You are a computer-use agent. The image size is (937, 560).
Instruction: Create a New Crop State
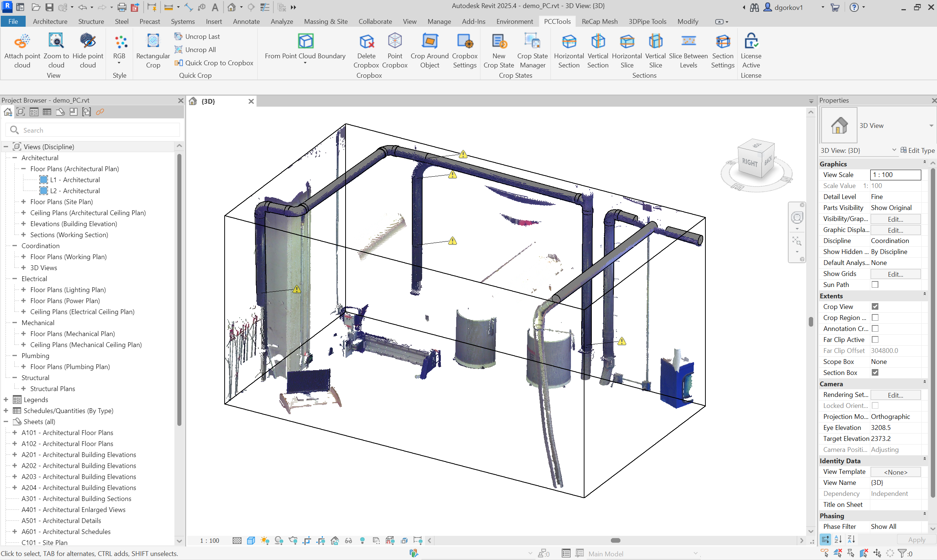498,50
